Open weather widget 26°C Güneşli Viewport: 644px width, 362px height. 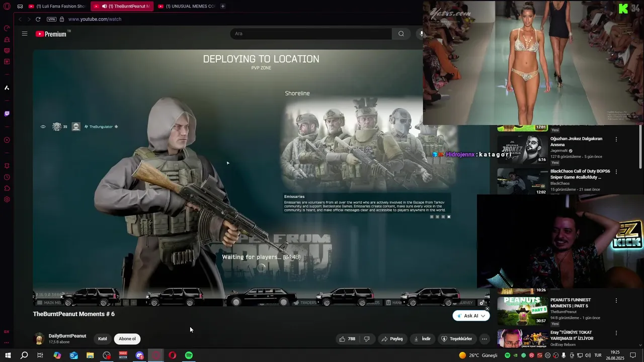(478, 355)
